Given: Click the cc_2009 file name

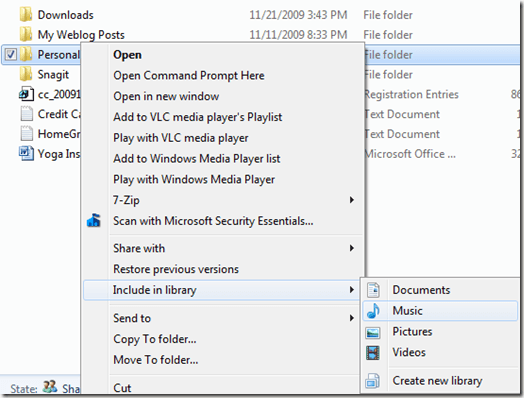Looking at the screenshot, I should (x=59, y=94).
